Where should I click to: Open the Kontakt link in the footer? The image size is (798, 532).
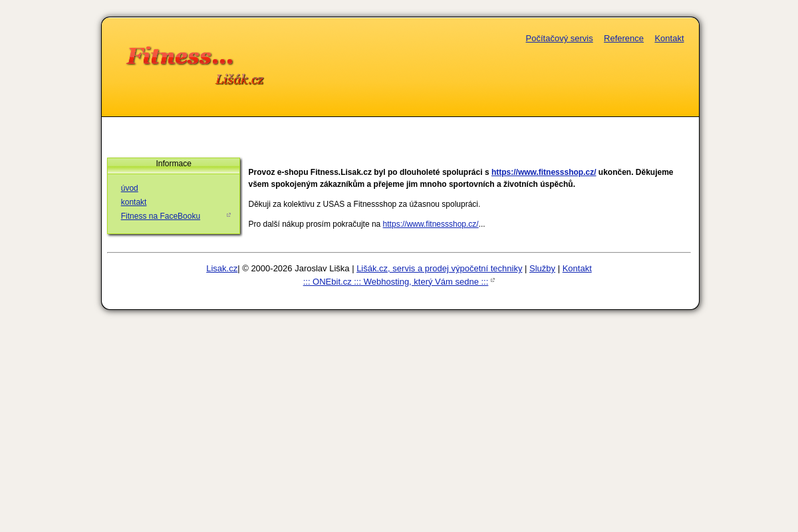[577, 269]
